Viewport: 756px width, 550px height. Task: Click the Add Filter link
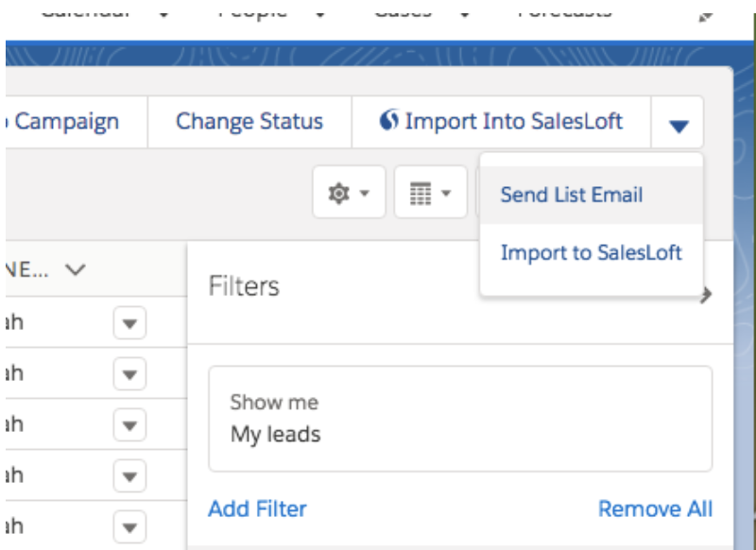(257, 509)
